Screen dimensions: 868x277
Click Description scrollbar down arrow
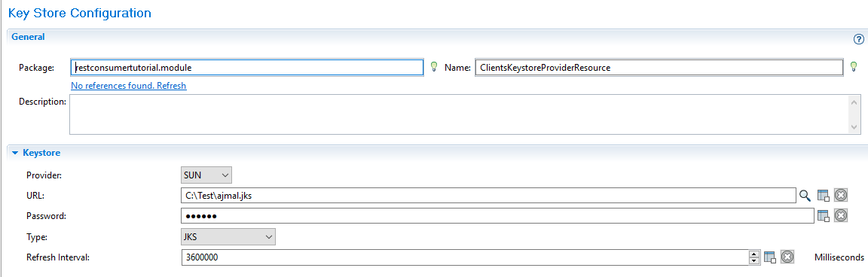point(855,128)
